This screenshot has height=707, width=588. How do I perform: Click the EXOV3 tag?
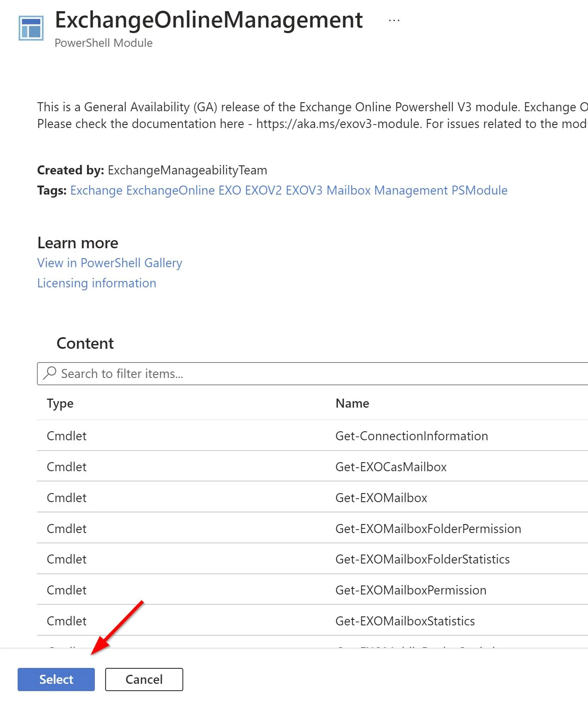[x=304, y=190]
